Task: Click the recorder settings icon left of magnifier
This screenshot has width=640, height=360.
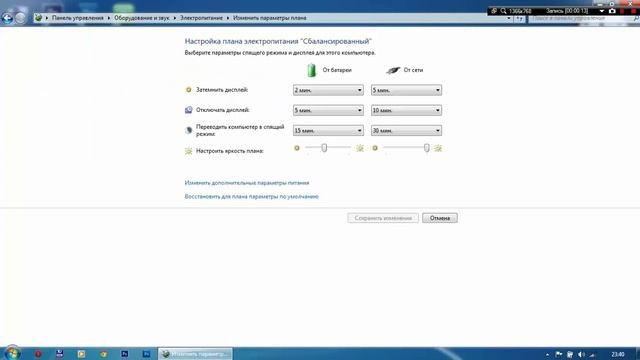Action: (x=494, y=11)
